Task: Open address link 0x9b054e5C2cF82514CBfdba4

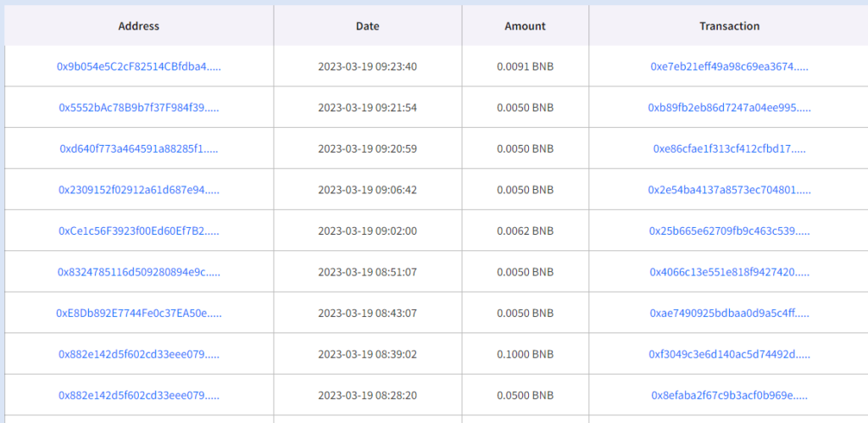Action: click(x=139, y=66)
